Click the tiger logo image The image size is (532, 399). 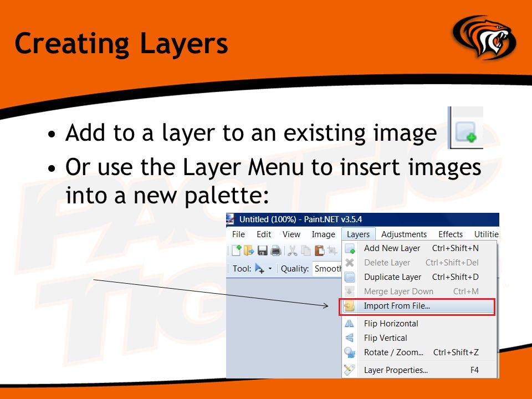(x=484, y=37)
